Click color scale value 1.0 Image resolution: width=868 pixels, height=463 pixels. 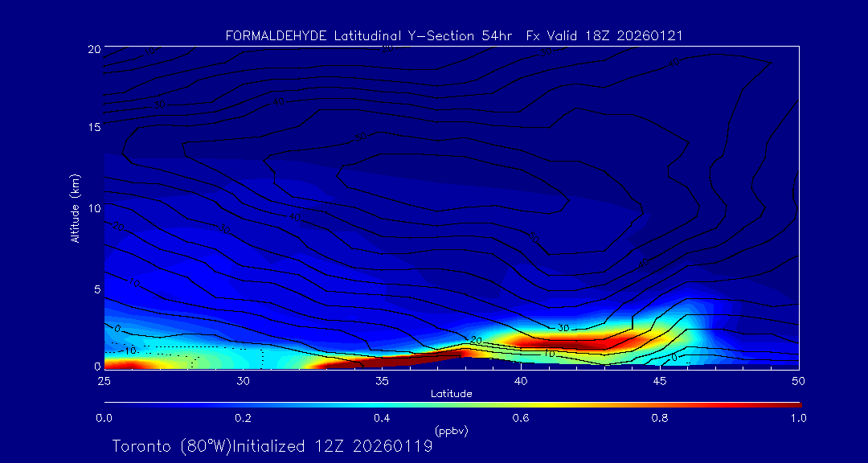point(799,418)
